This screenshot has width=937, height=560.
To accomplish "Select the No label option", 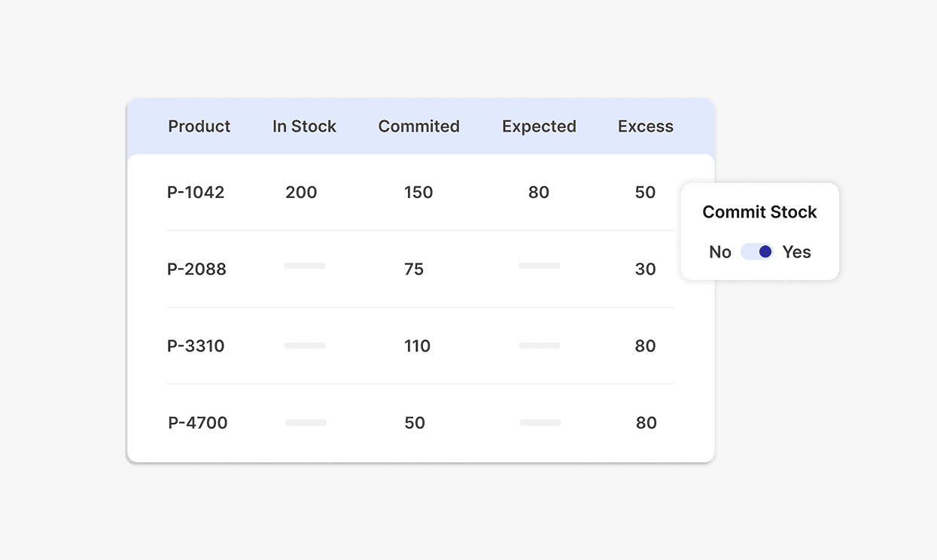I will click(720, 252).
